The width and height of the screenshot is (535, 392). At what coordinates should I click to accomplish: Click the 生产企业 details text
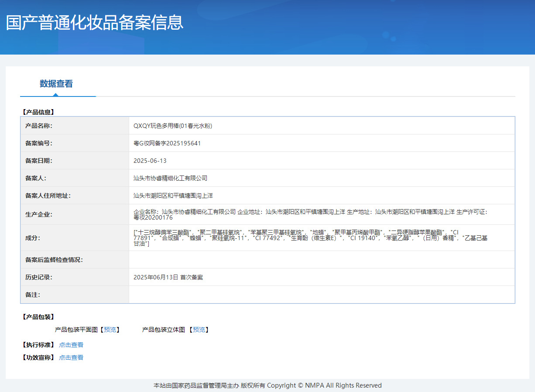point(310,214)
